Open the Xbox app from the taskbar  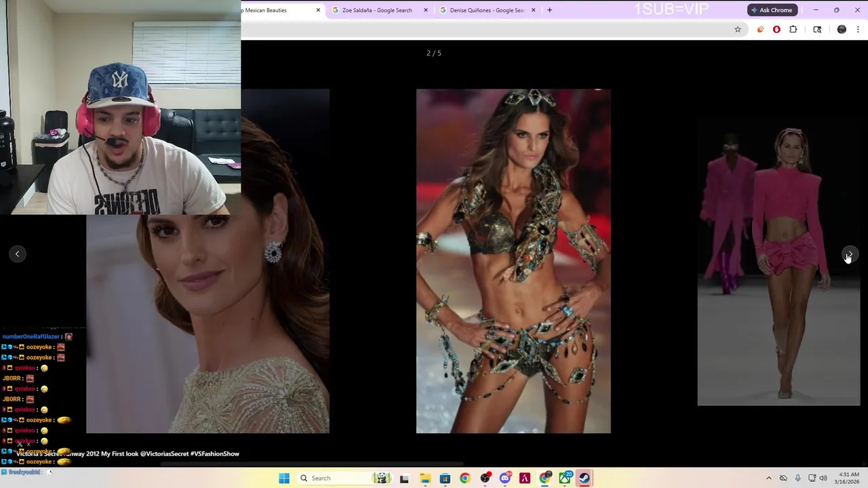565,479
